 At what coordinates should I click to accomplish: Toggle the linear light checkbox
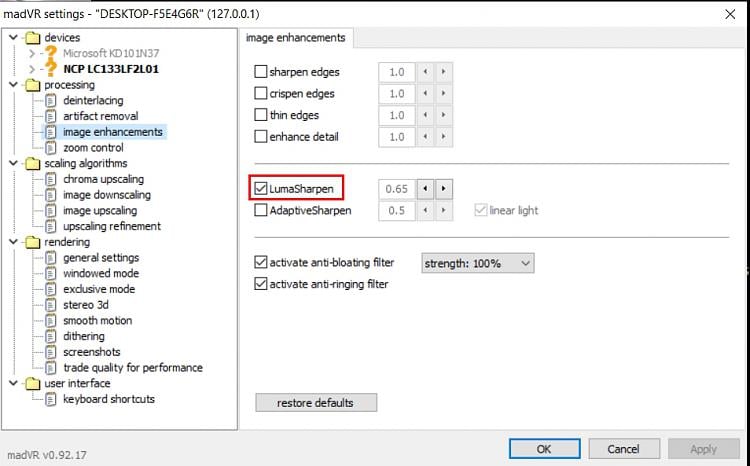click(481, 210)
